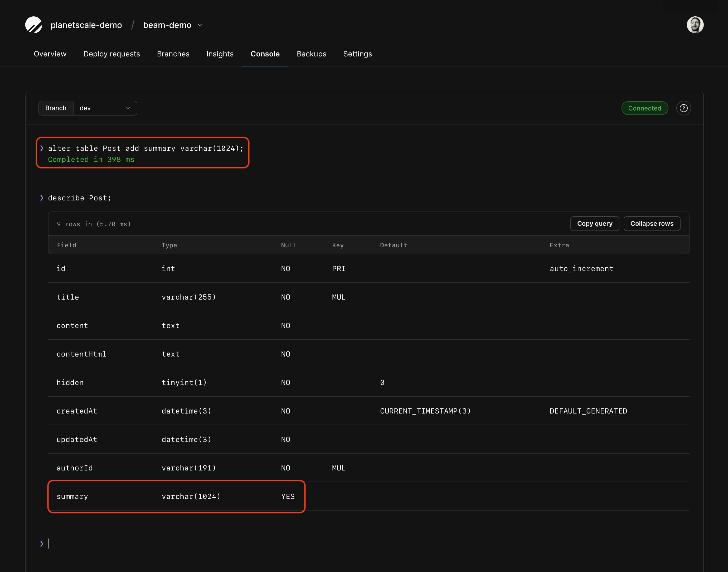Click the Copy query button
728x572 pixels.
pos(594,223)
